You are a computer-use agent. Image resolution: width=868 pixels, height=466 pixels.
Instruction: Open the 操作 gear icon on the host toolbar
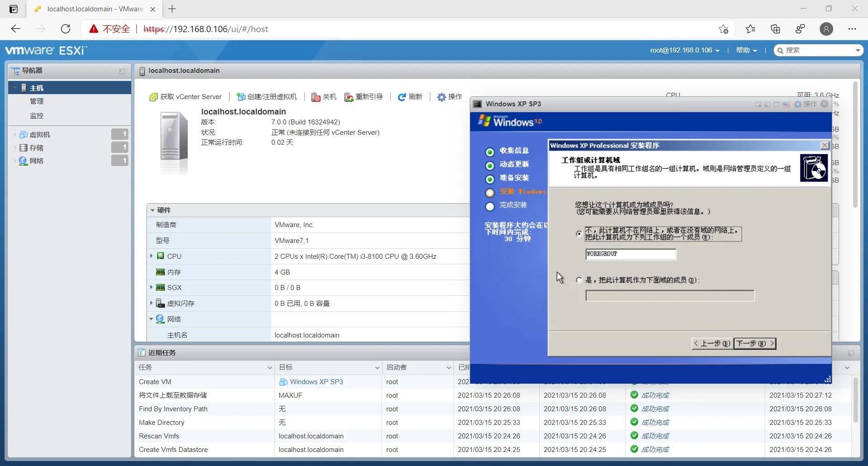(442, 97)
